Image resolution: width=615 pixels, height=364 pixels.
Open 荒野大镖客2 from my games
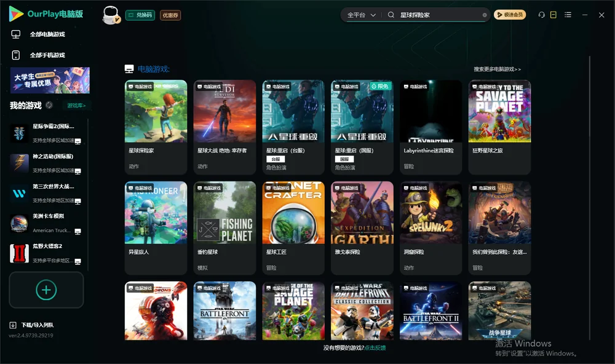click(x=46, y=253)
